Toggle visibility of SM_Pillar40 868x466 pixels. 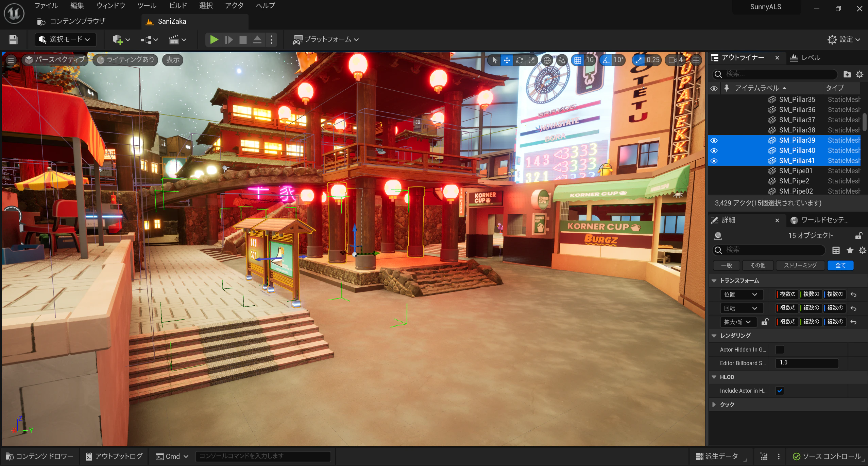tap(714, 150)
